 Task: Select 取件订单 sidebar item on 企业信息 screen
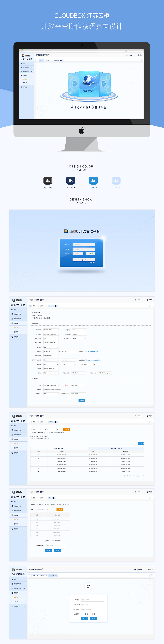coord(16,327)
